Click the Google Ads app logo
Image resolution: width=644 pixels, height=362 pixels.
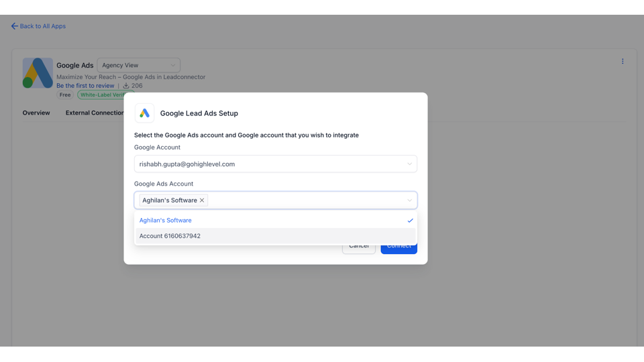tap(38, 73)
